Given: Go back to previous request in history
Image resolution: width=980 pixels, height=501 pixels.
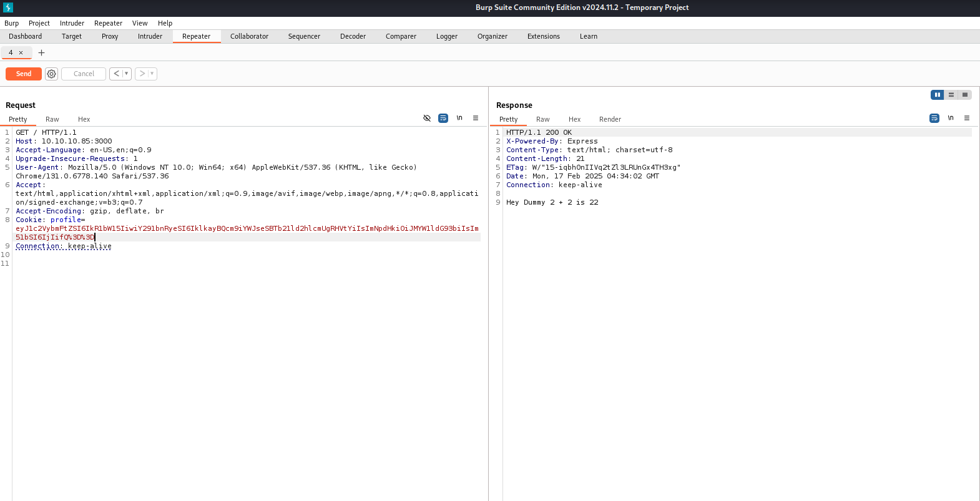Looking at the screenshot, I should 116,74.
